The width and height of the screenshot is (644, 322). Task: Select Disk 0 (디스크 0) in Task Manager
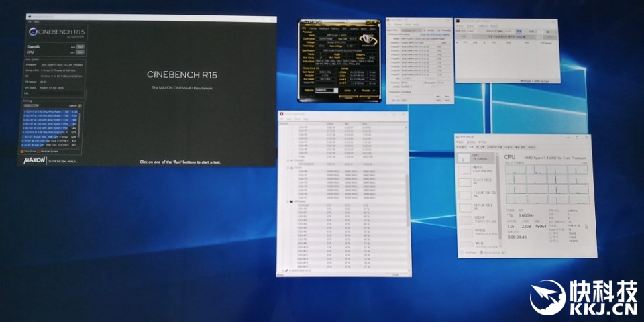(476, 182)
